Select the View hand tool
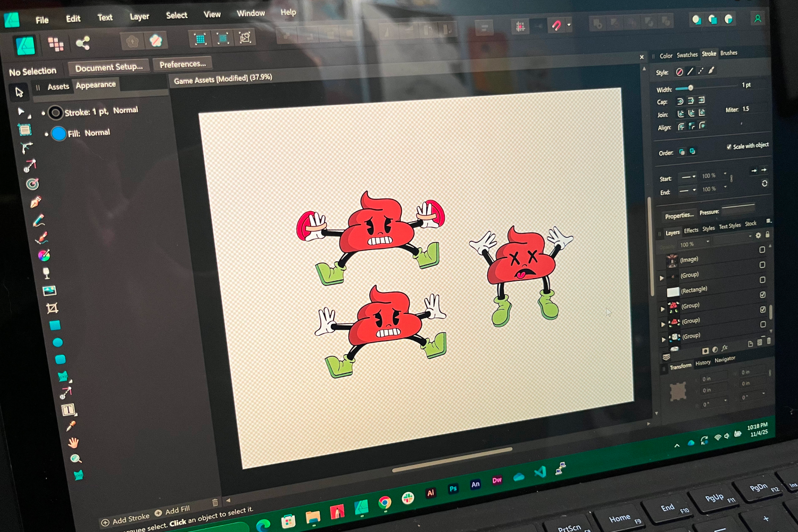 pyautogui.click(x=73, y=443)
